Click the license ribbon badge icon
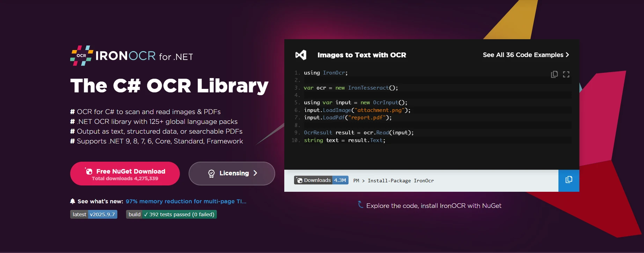 coord(211,174)
